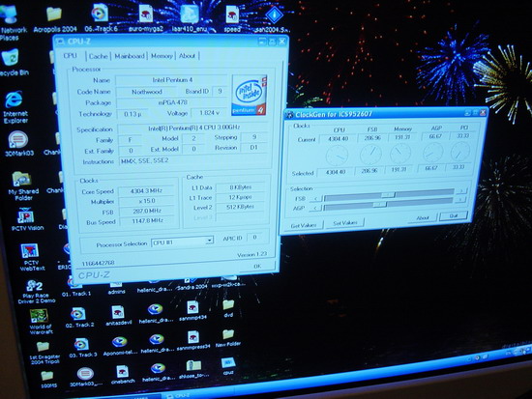Screen dimensions: 532x399
Task: Switch to the Cache tab in CPU-Z
Action: tap(99, 56)
